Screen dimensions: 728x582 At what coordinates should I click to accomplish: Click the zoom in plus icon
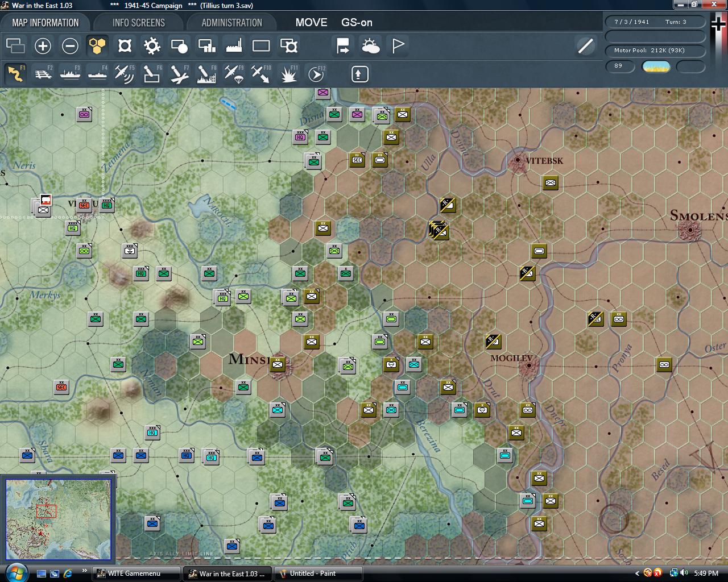(43, 46)
